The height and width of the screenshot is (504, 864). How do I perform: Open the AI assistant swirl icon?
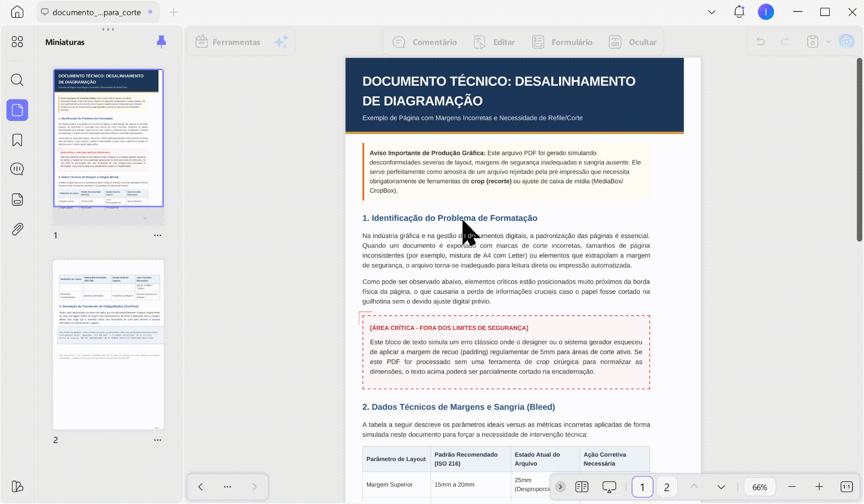[847, 42]
